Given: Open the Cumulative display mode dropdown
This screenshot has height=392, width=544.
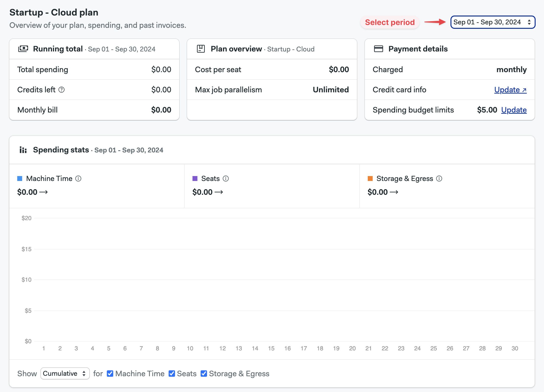Looking at the screenshot, I should click(x=65, y=374).
